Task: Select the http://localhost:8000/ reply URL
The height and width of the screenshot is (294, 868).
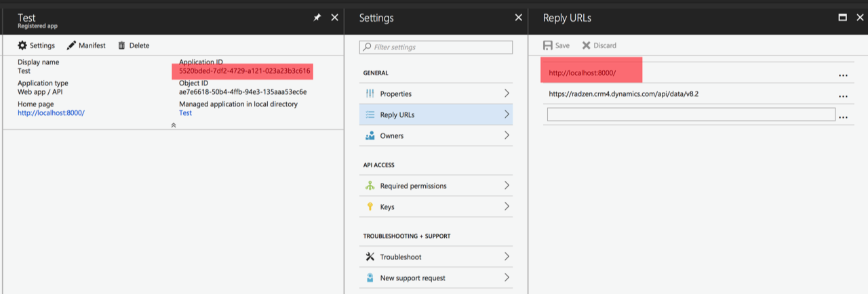Action: coord(583,72)
